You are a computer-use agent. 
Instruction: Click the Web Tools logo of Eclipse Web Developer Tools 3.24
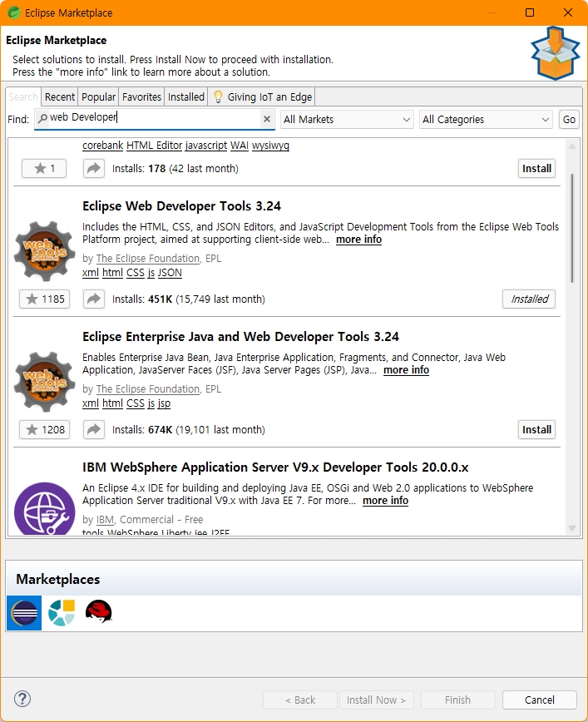pyautogui.click(x=44, y=251)
